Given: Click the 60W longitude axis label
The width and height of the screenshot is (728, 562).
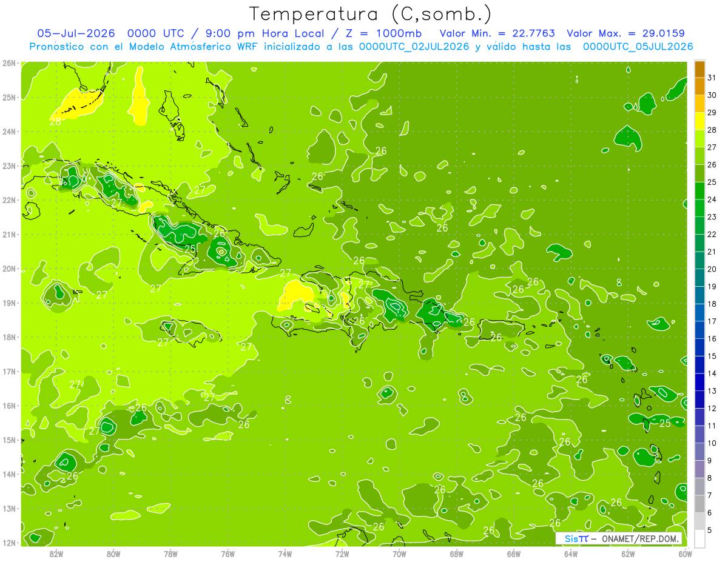Looking at the screenshot, I should tap(685, 554).
